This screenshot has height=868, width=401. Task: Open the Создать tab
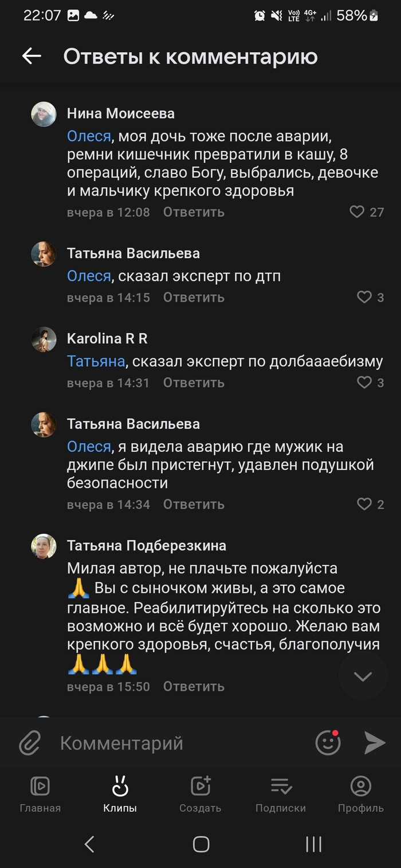pos(200,794)
